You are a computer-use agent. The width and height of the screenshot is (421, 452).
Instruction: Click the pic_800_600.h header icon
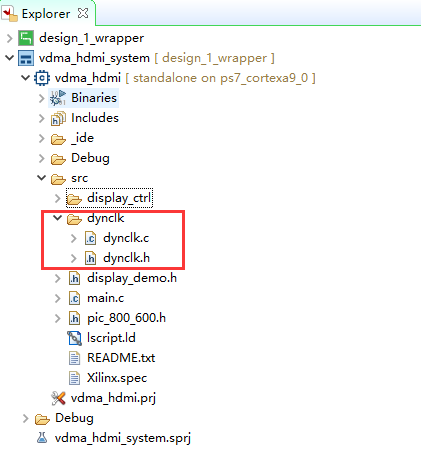[74, 318]
